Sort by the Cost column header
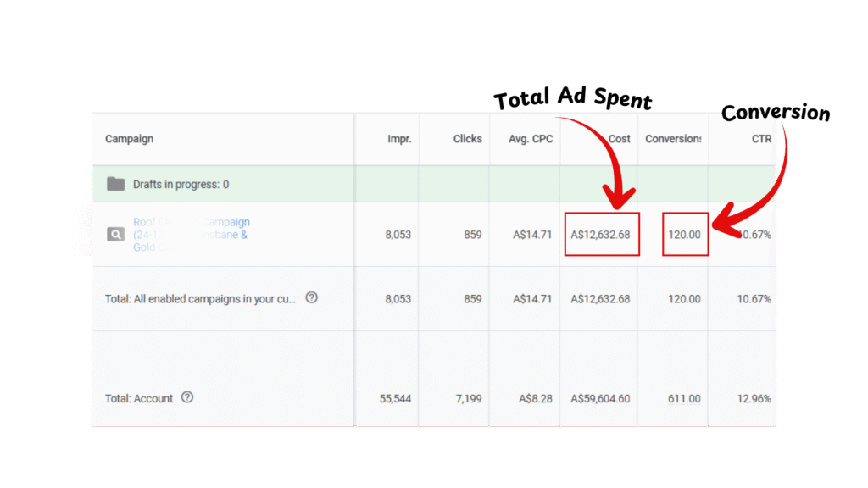 pos(620,139)
